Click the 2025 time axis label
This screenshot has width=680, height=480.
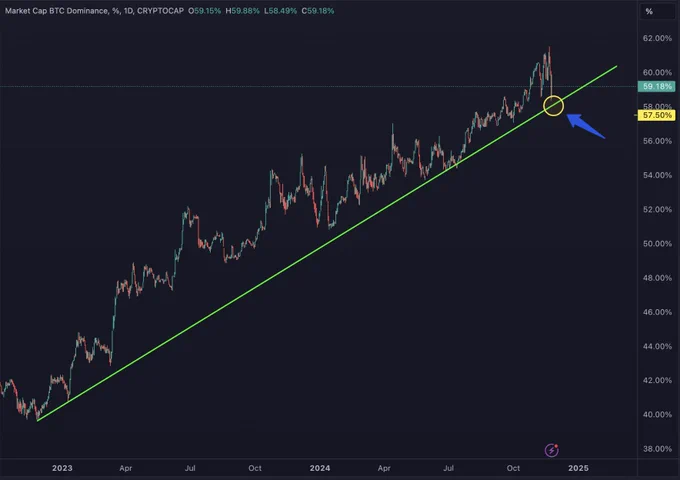(578, 468)
